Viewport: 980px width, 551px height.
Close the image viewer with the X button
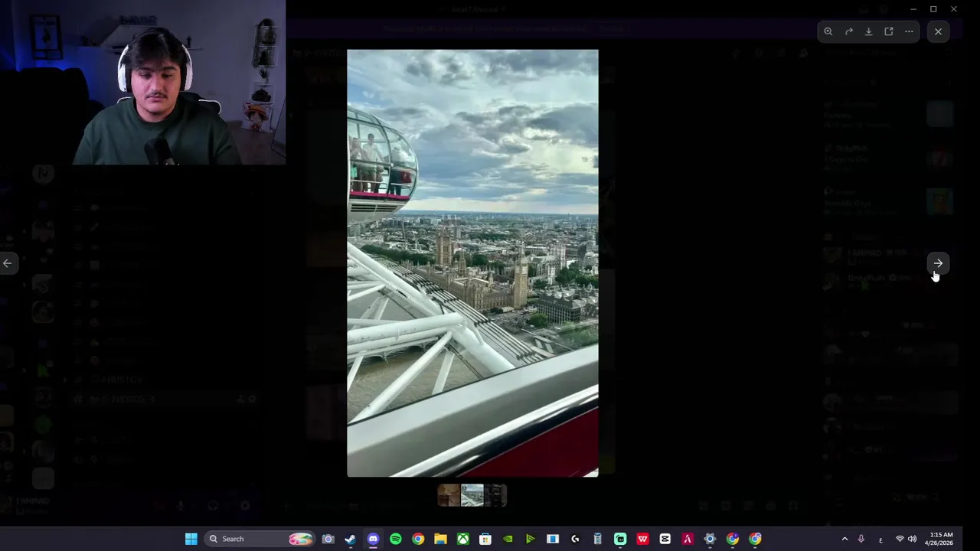(x=938, y=31)
